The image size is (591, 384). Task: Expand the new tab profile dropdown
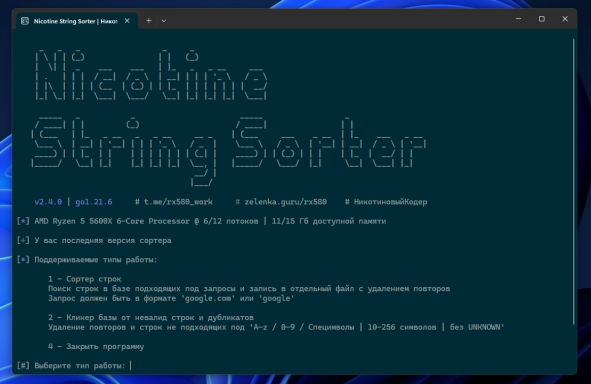coord(164,21)
